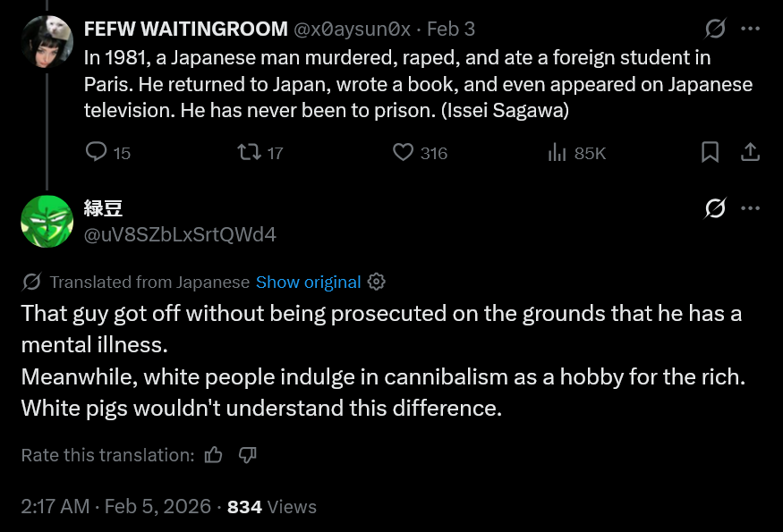Click the reply icon on FEFW WAITINGROOM's post
Image resolution: width=783 pixels, height=532 pixels.
(x=97, y=153)
